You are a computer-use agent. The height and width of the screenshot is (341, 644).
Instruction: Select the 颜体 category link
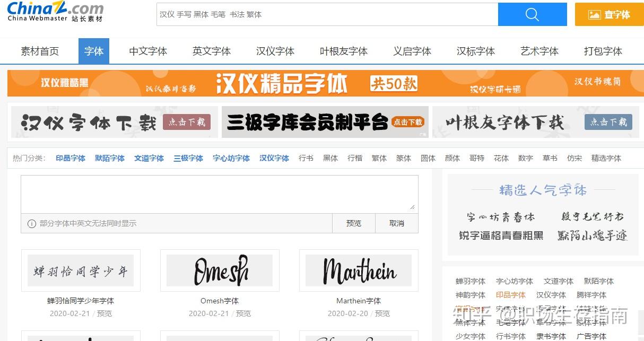click(x=452, y=158)
